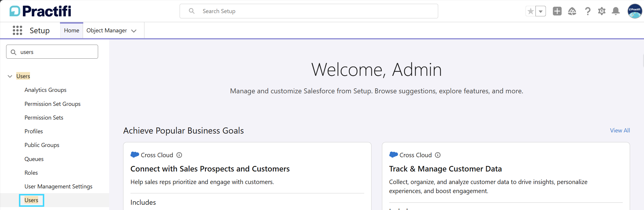The image size is (644, 210).
Task: View notifications bell icon
Action: pyautogui.click(x=616, y=11)
